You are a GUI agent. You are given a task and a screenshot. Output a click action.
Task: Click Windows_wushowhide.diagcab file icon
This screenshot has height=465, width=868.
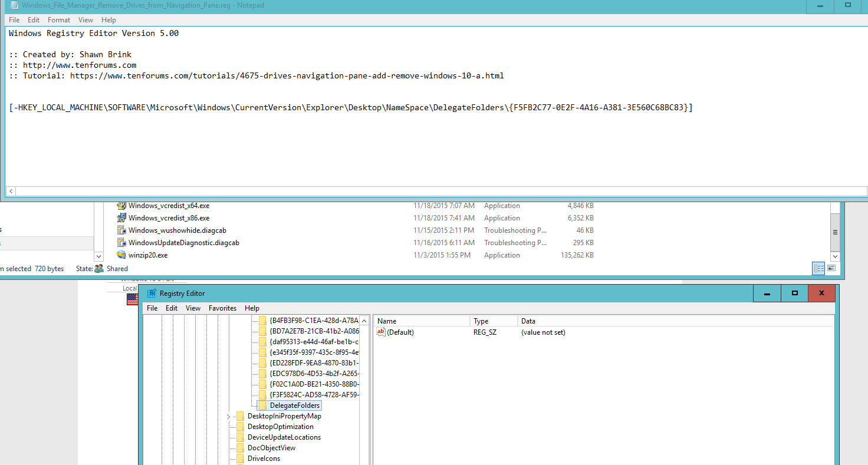[x=121, y=230]
